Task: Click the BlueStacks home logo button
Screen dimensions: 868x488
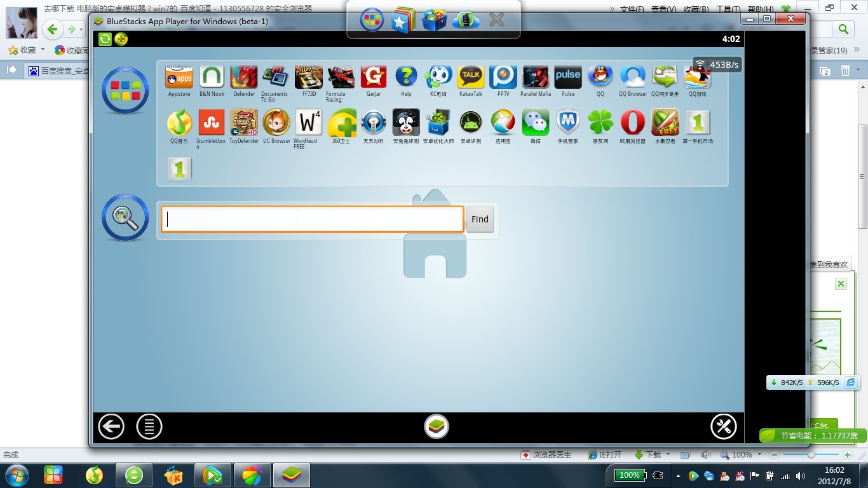Action: [x=437, y=426]
